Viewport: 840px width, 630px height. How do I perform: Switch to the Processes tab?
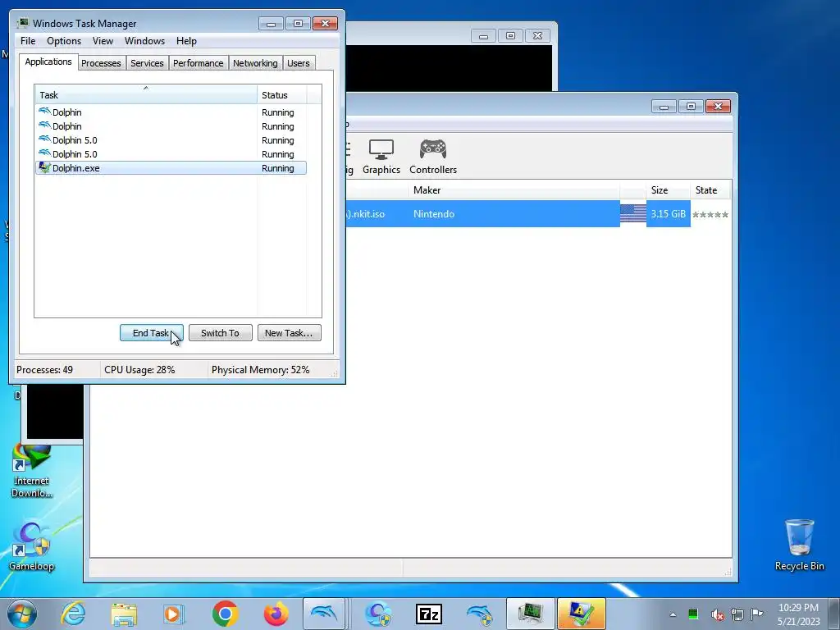[x=101, y=63]
